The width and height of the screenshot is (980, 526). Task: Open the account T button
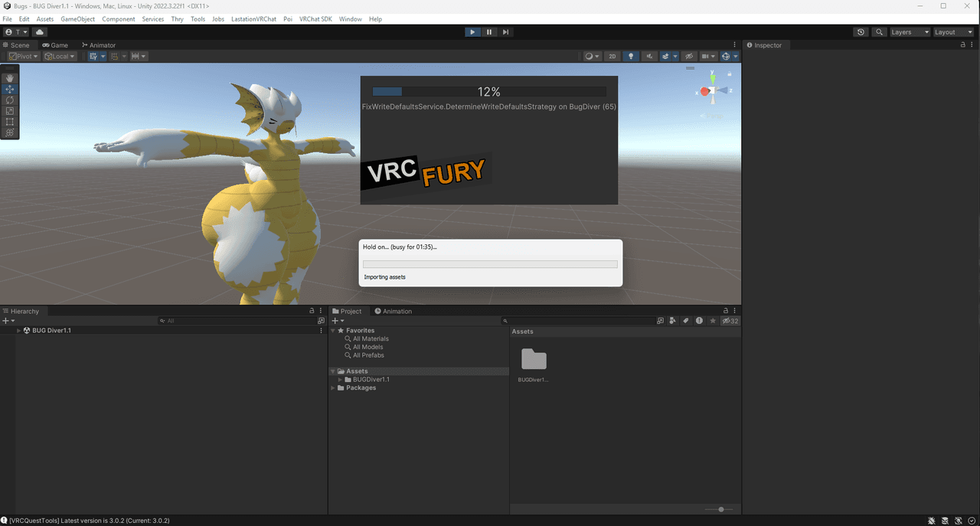[x=16, y=32]
